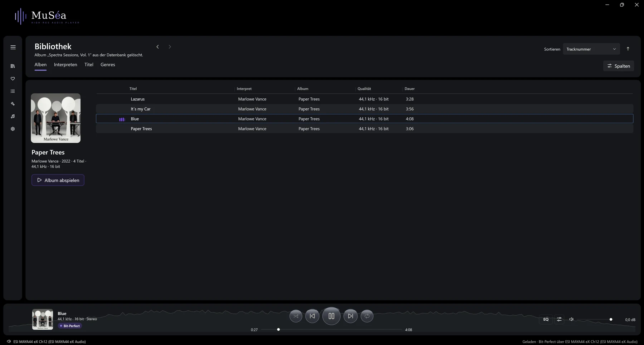The image size is (644, 345).
Task: Click the 0,0 dB volume value
Action: tap(630, 320)
